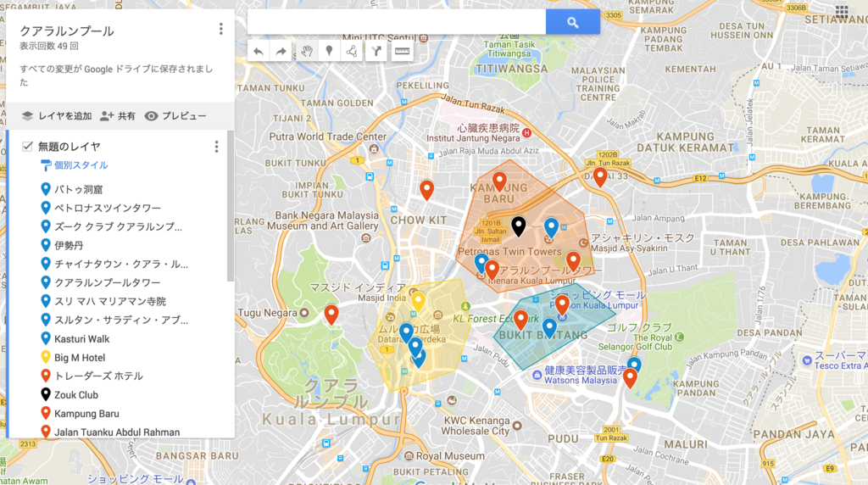Click the blue pin right of black pin
Image resolution: width=868 pixels, height=485 pixels.
551,227
